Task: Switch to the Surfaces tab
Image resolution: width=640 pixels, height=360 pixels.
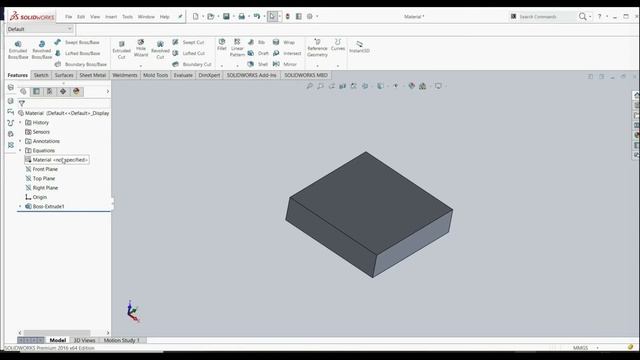Action: pos(64,75)
